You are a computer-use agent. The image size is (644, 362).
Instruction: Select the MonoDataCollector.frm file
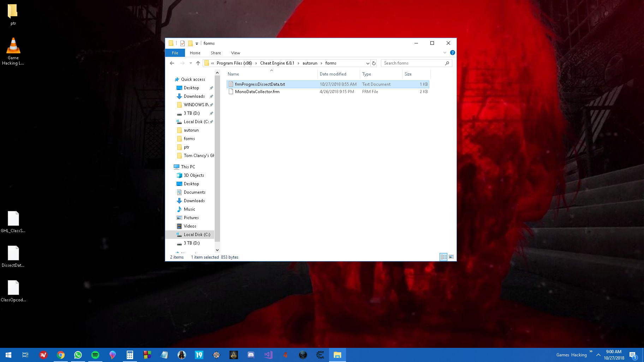tap(257, 92)
